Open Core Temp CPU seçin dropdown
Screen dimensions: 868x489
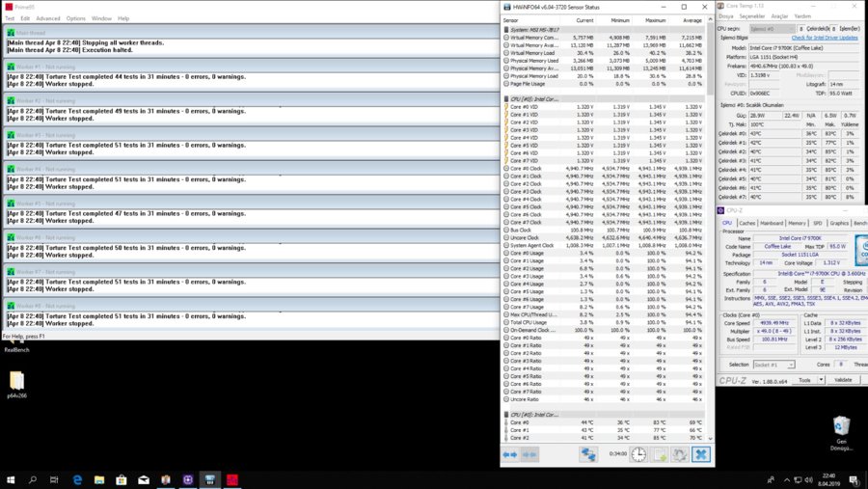pos(773,28)
